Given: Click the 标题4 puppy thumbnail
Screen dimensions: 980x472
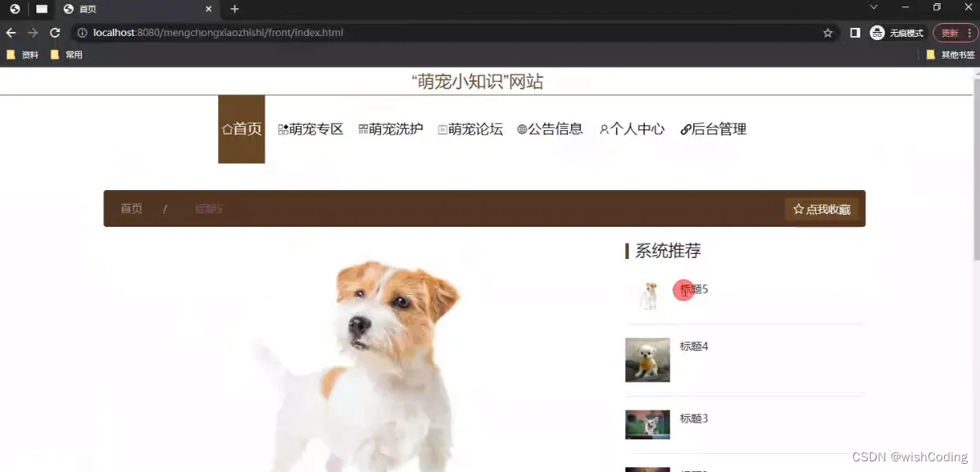Looking at the screenshot, I should tap(647, 360).
